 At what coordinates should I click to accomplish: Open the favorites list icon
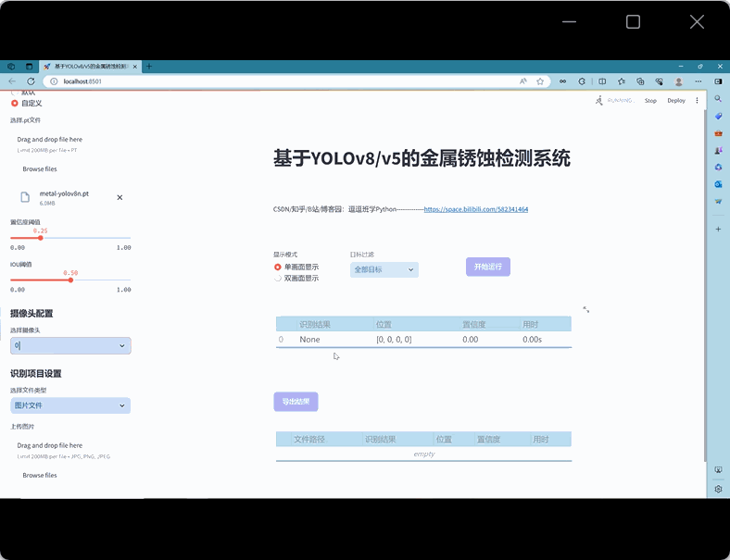coord(622,81)
